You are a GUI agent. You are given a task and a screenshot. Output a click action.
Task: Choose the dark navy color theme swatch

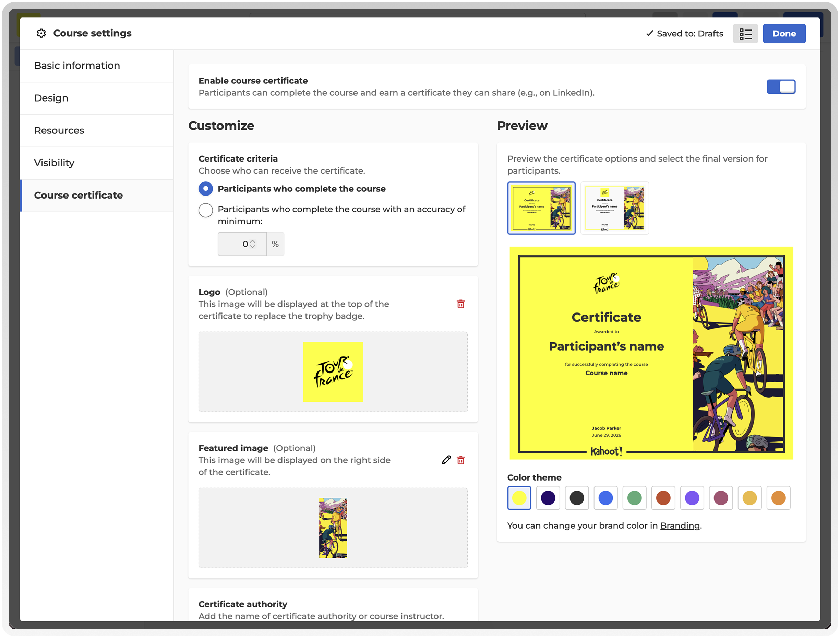[548, 498]
